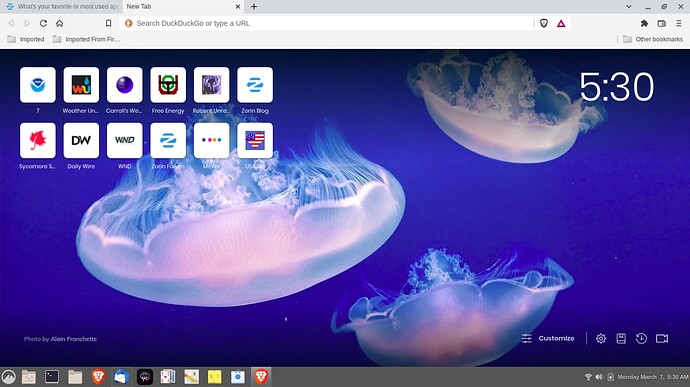Open the Brave main hamburger menu
This screenshot has height=387, width=690.
(679, 23)
